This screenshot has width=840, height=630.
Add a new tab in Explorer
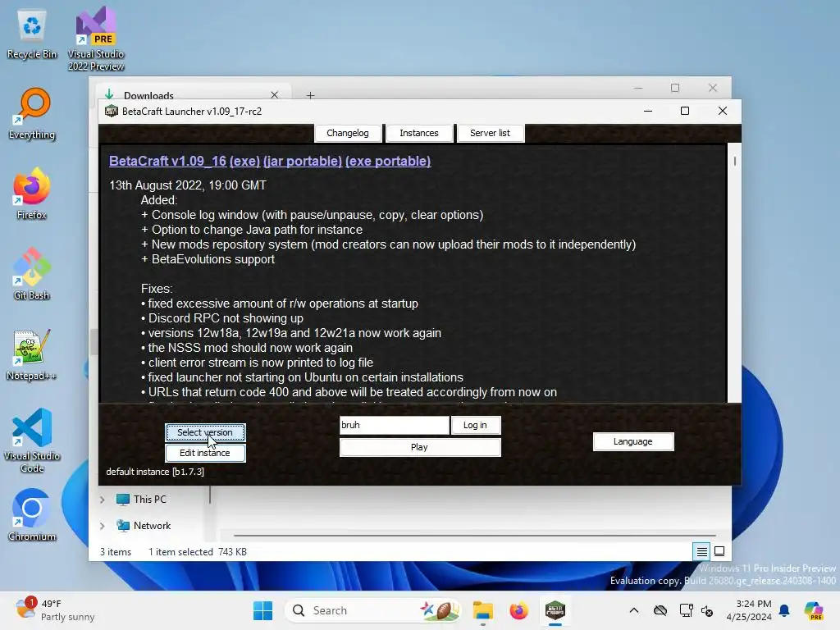310,95
